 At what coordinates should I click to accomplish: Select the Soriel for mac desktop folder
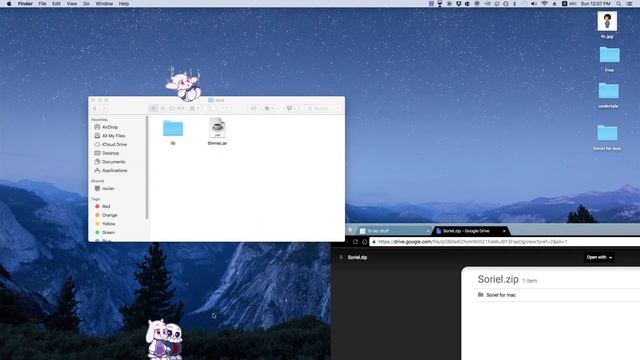pos(607,133)
